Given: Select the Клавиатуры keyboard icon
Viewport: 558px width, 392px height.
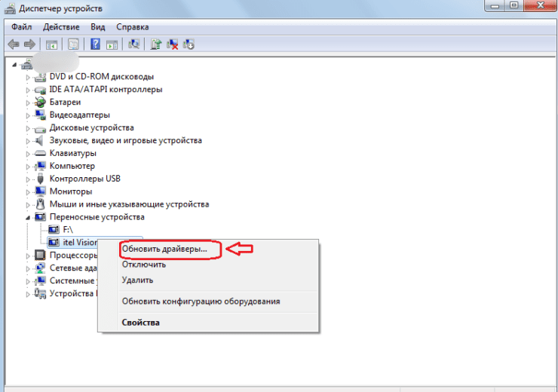Looking at the screenshot, I should coord(40,153).
